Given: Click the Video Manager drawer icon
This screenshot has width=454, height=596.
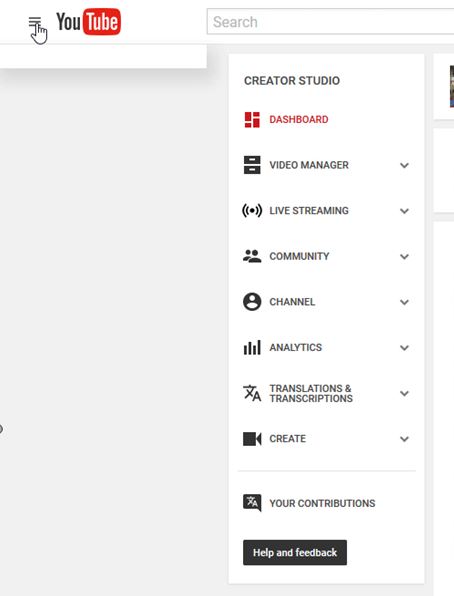Looking at the screenshot, I should coord(252,165).
